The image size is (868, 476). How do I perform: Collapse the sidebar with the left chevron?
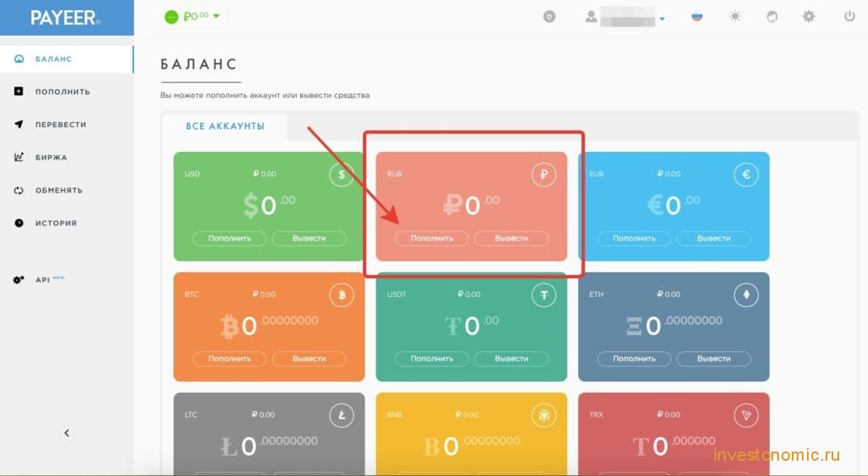[67, 433]
